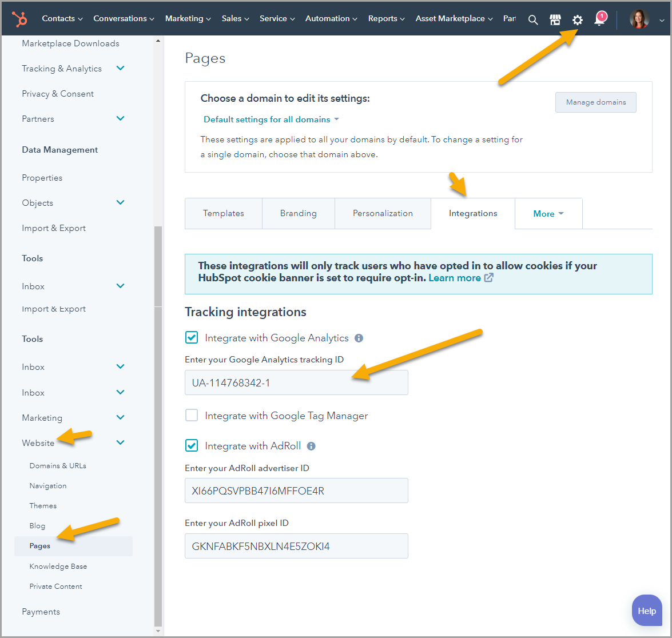Image resolution: width=672 pixels, height=638 pixels.
Task: Expand the Partners sidebar section
Action: [x=121, y=118]
